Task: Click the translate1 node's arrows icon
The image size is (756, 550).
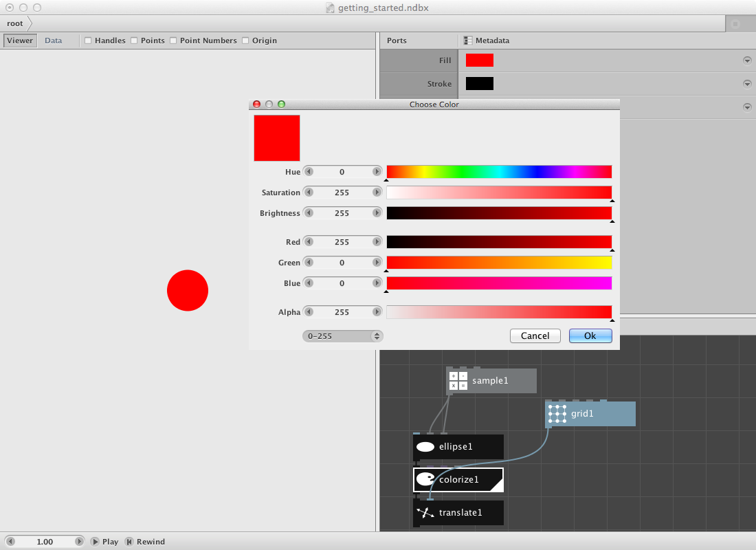Action: 425,512
